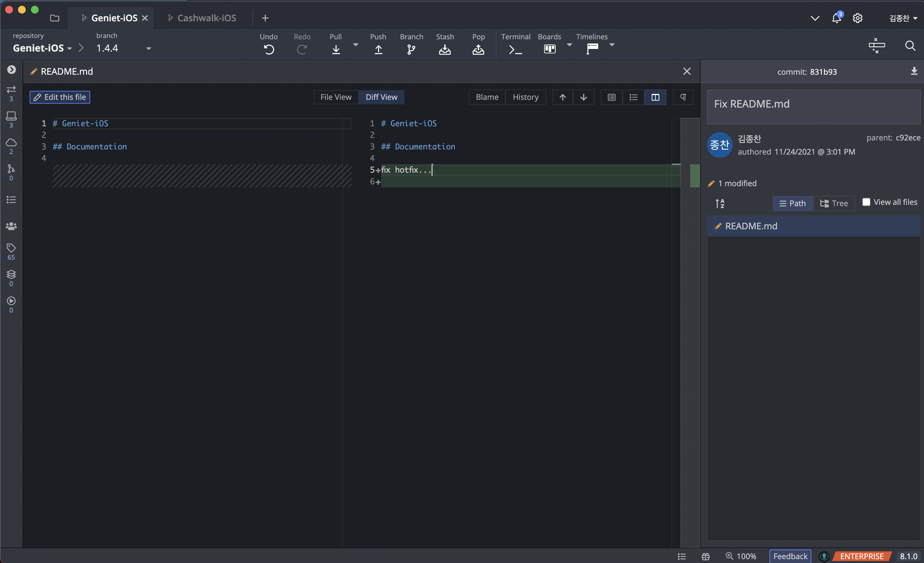This screenshot has width=924, height=563.
Task: Click the Stash toolbar icon
Action: click(x=444, y=49)
